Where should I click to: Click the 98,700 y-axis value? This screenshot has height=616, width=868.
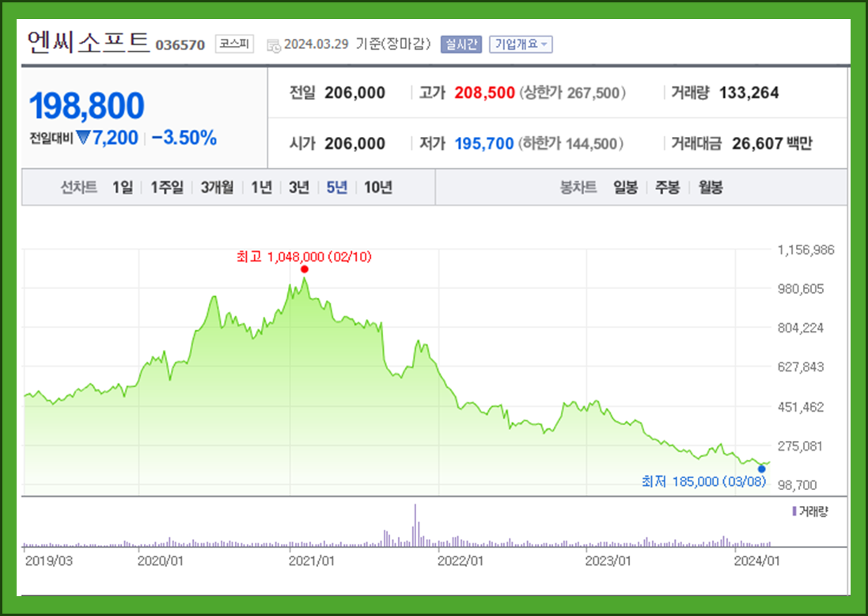797,485
